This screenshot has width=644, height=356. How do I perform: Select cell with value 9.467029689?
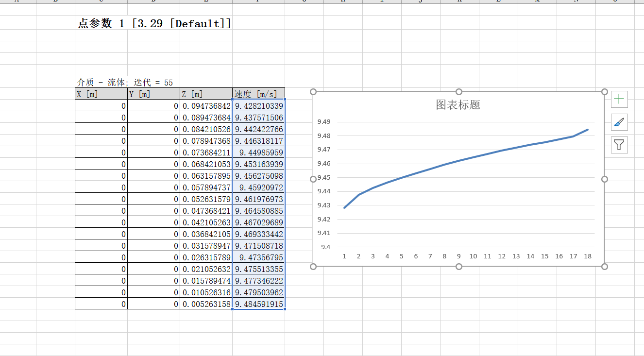pyautogui.click(x=258, y=222)
